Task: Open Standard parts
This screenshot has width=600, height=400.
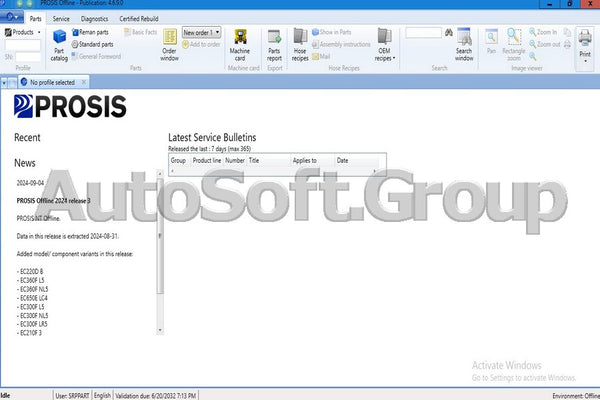Action: 93,44
